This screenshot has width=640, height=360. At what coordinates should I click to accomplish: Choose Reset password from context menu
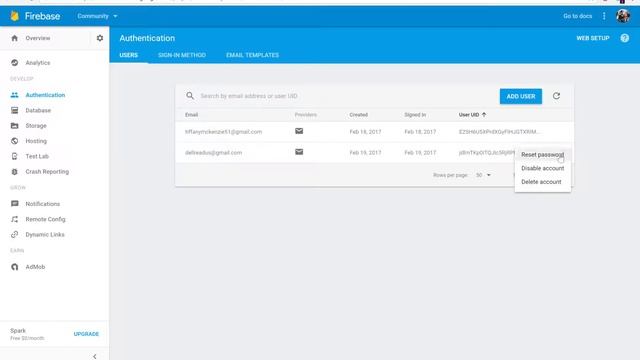tap(542, 155)
